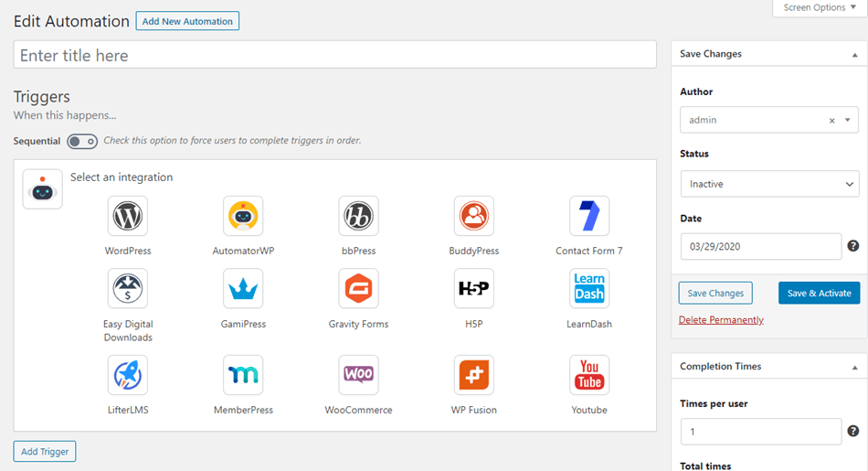Choose the AutomatorWP integration icon
The image size is (868, 471).
pos(243,216)
